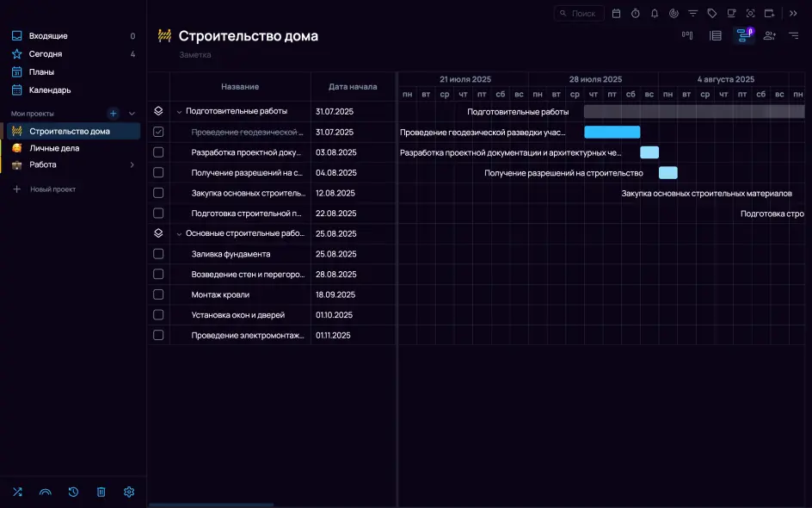812x508 pixels.
Task: Select the highlighted Gantt chart view icon
Action: coord(745,35)
